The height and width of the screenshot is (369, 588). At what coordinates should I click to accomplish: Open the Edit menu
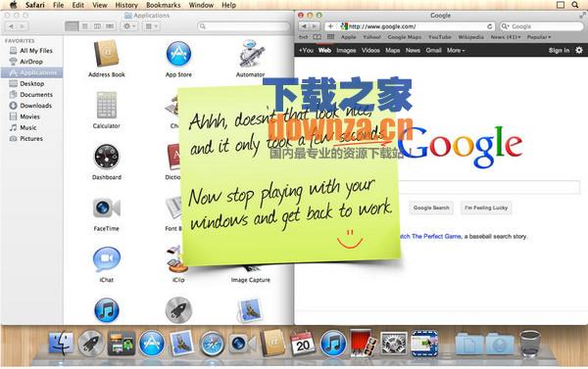point(78,5)
